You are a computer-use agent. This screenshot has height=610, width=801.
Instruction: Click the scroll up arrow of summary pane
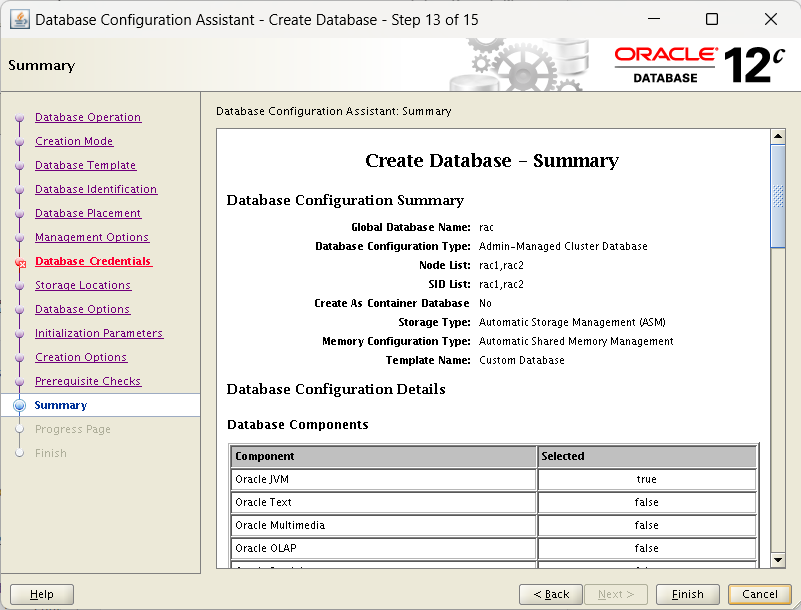pos(778,136)
